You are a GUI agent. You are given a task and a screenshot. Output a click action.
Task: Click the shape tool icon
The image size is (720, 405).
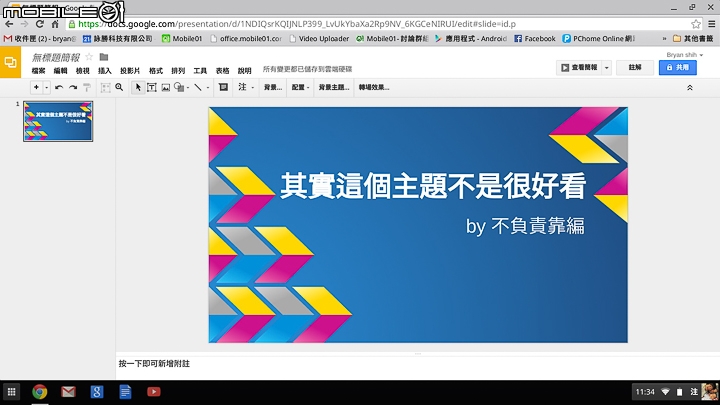[x=179, y=87]
